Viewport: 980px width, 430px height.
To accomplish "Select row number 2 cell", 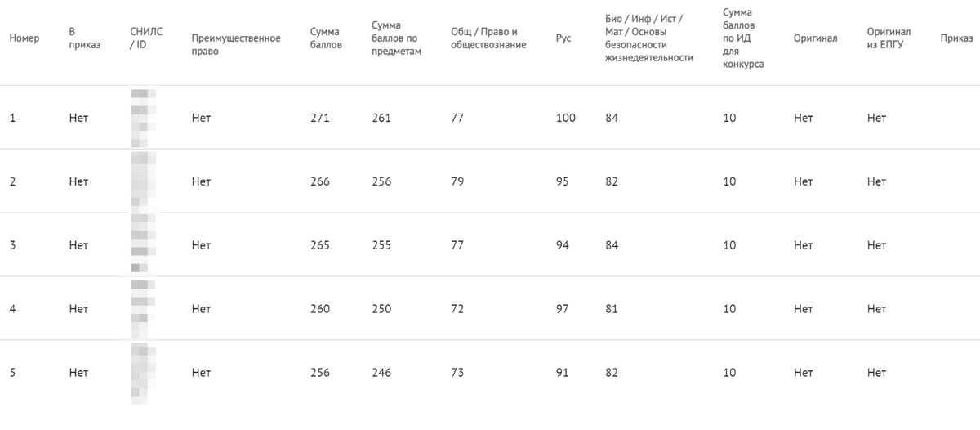I will point(12,181).
